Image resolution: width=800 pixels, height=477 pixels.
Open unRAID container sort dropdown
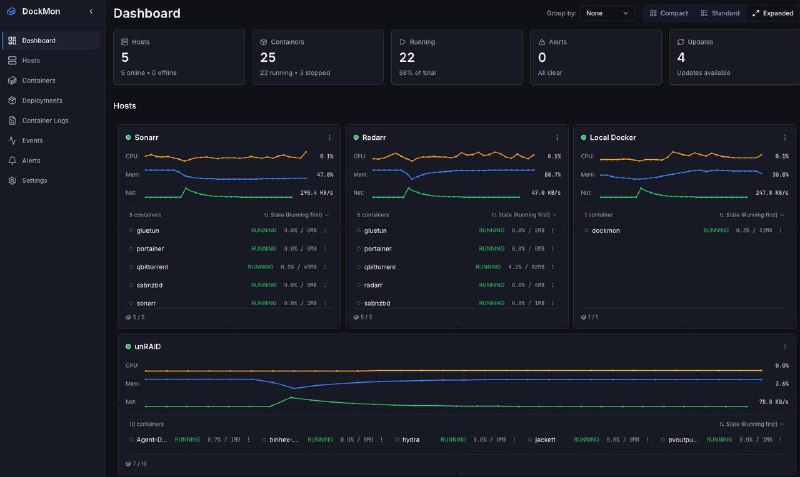[x=751, y=424]
